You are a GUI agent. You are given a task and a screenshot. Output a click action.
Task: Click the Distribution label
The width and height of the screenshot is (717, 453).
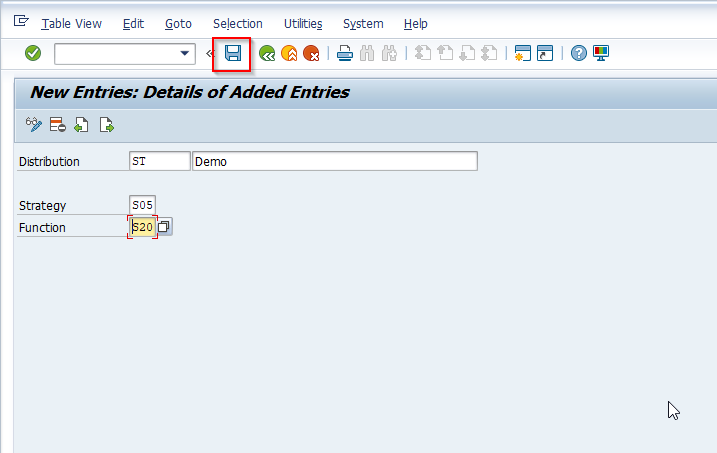click(49, 162)
